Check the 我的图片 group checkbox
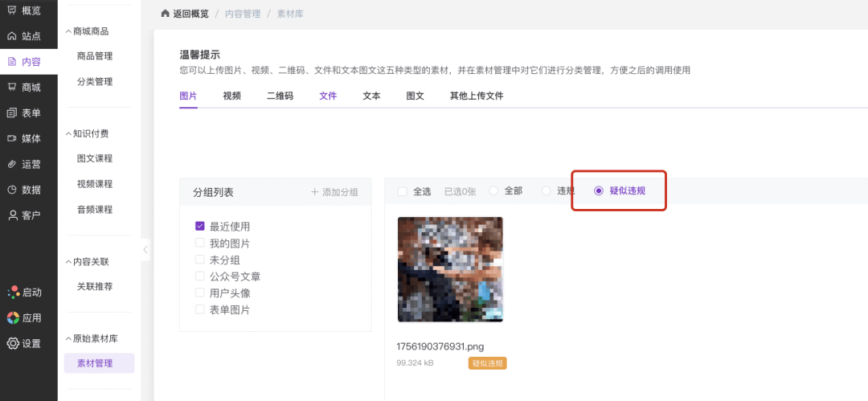Image resolution: width=868 pixels, height=401 pixels. click(200, 243)
